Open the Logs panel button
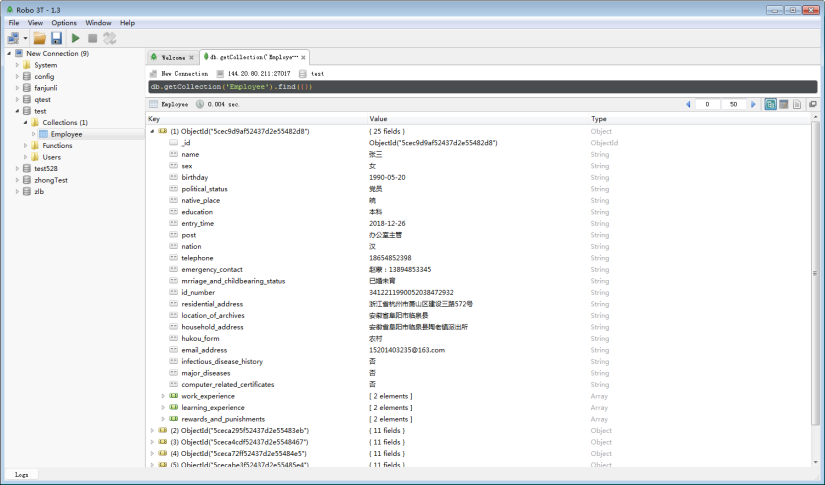The width and height of the screenshot is (825, 485). (21, 474)
